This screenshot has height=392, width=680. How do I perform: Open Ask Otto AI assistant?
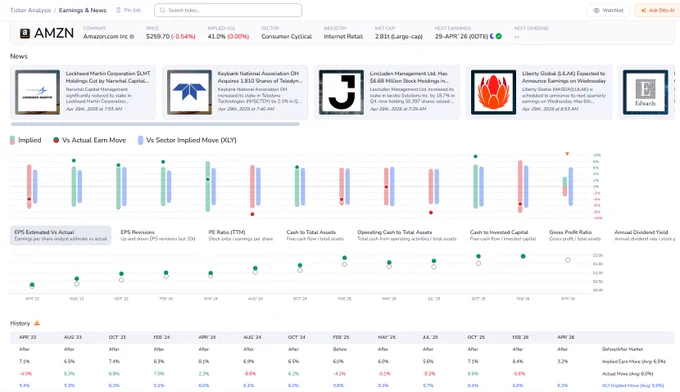[x=657, y=10]
